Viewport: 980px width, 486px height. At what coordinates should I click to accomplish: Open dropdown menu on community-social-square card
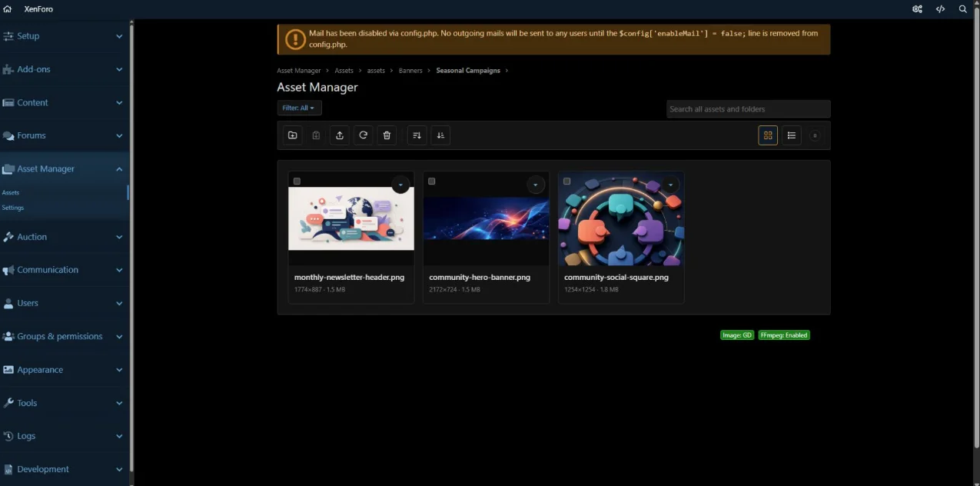pos(671,185)
